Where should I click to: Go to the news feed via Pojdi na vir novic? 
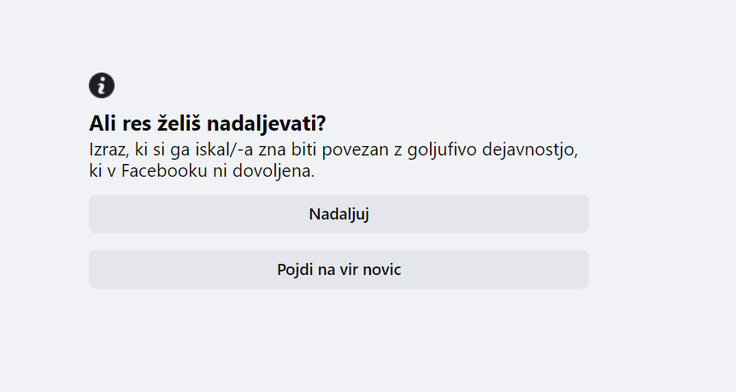[x=339, y=269]
